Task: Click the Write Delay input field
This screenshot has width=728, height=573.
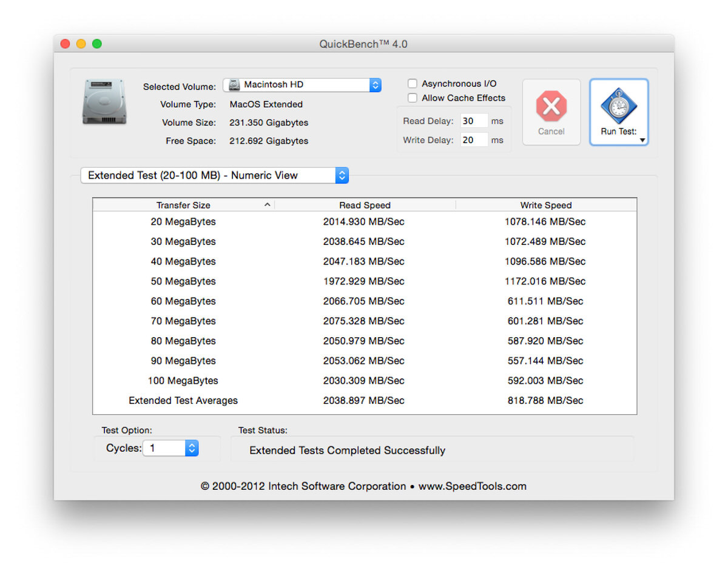Action: coord(474,140)
